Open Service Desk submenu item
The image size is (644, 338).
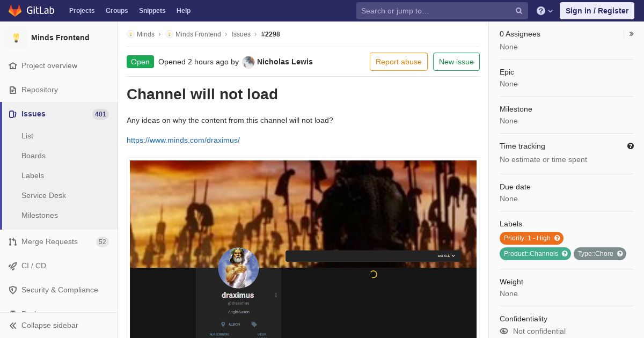coord(43,195)
